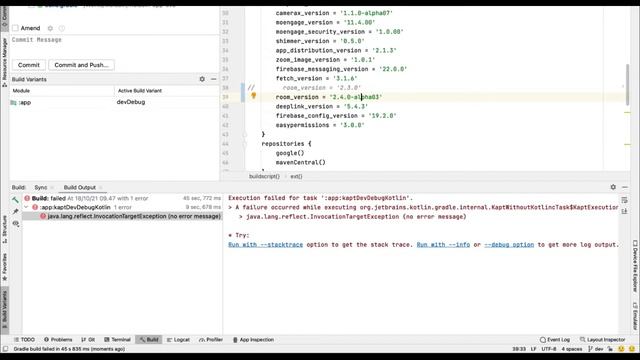Collapse the fold marker at line 43
The height and width of the screenshot is (360, 640).
coord(245,134)
